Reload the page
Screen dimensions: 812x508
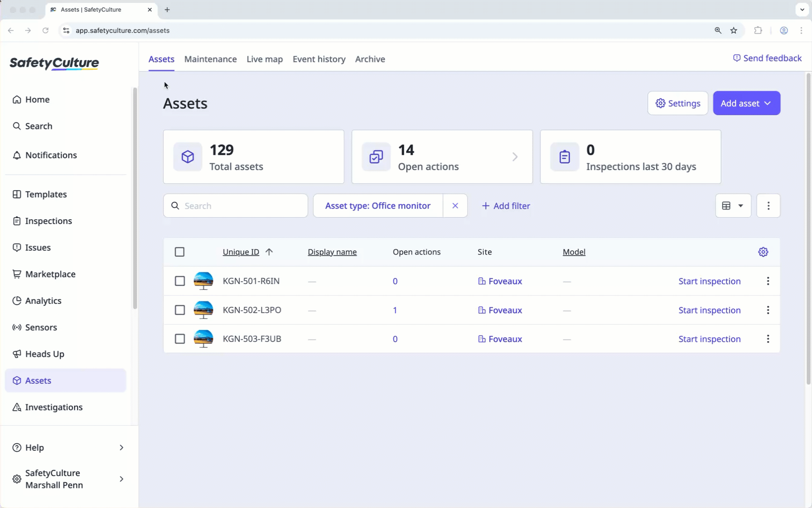[x=45, y=30]
